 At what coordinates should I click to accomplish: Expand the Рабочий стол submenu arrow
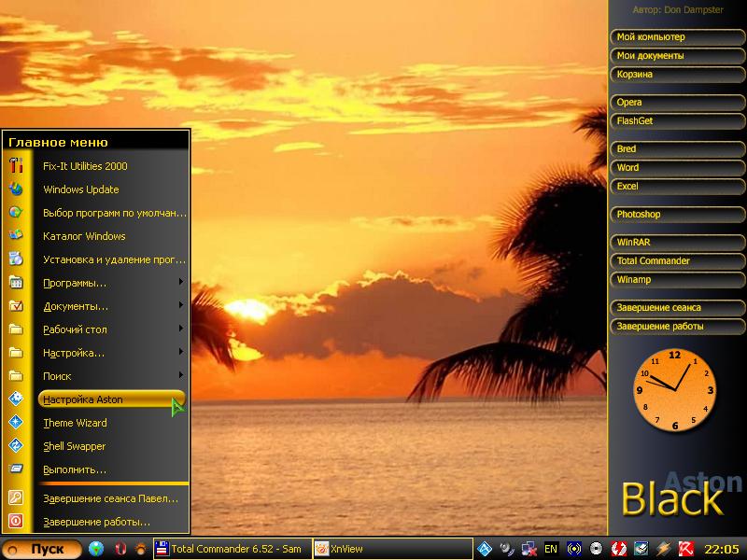point(181,329)
